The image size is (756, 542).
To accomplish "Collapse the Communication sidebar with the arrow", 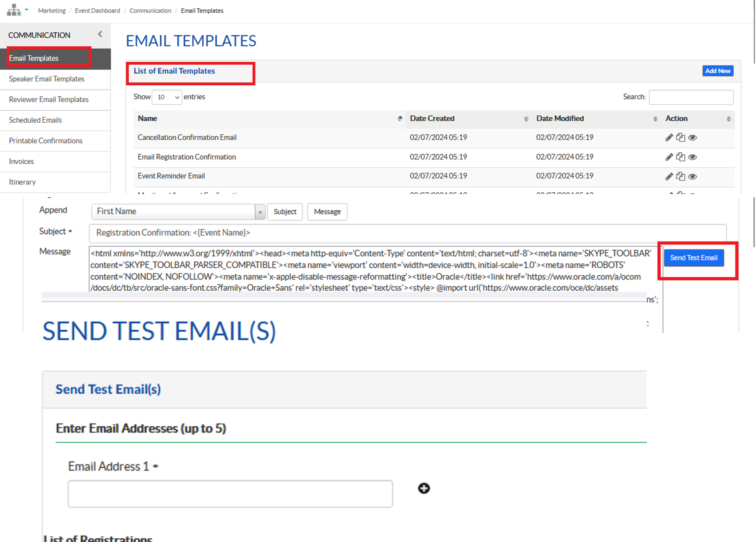I will [100, 34].
